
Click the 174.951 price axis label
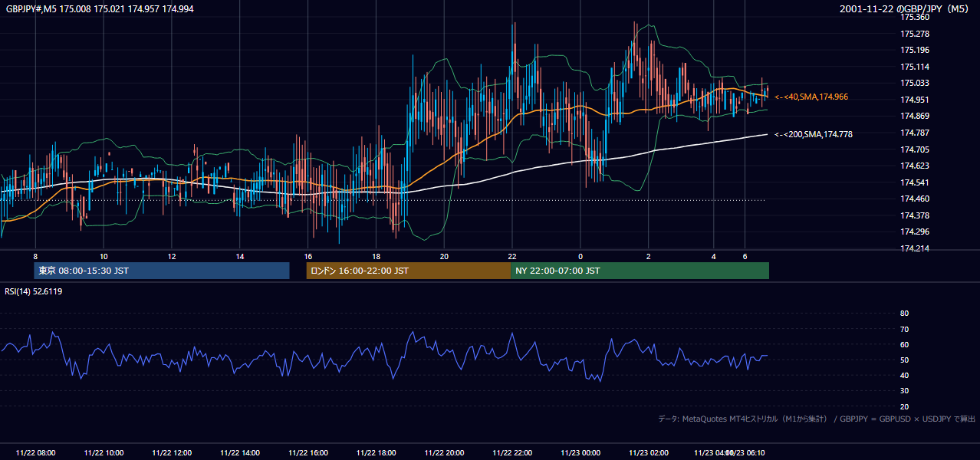915,100
